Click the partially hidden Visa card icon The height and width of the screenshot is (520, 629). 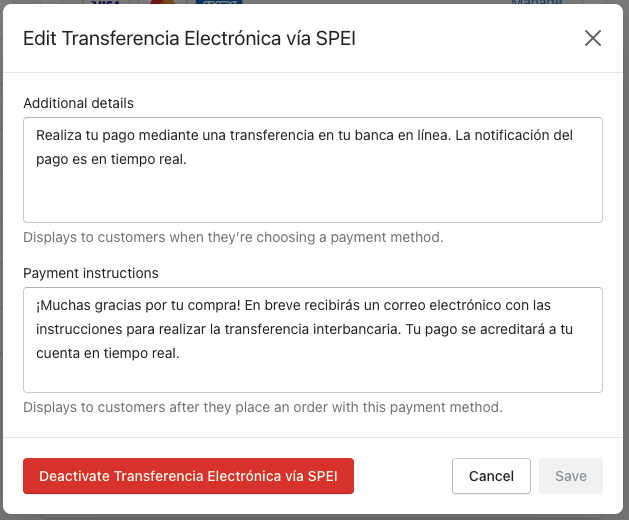(x=106, y=2)
